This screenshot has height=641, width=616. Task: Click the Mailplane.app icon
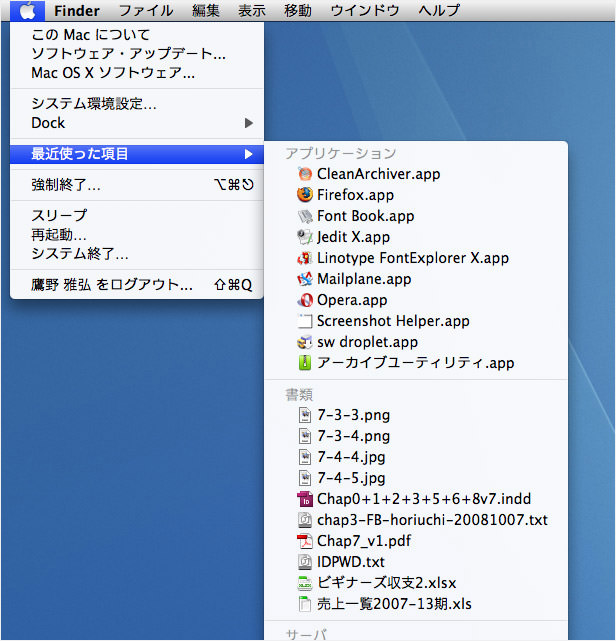[305, 279]
